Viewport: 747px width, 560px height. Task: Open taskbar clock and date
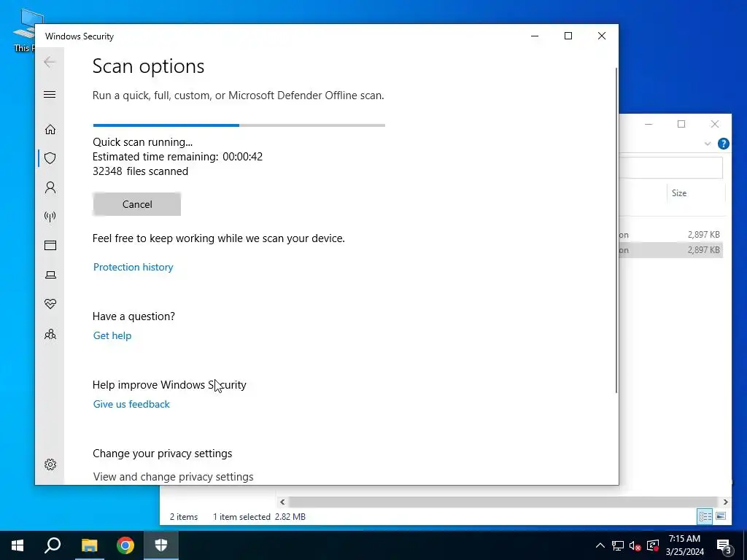[684, 545]
